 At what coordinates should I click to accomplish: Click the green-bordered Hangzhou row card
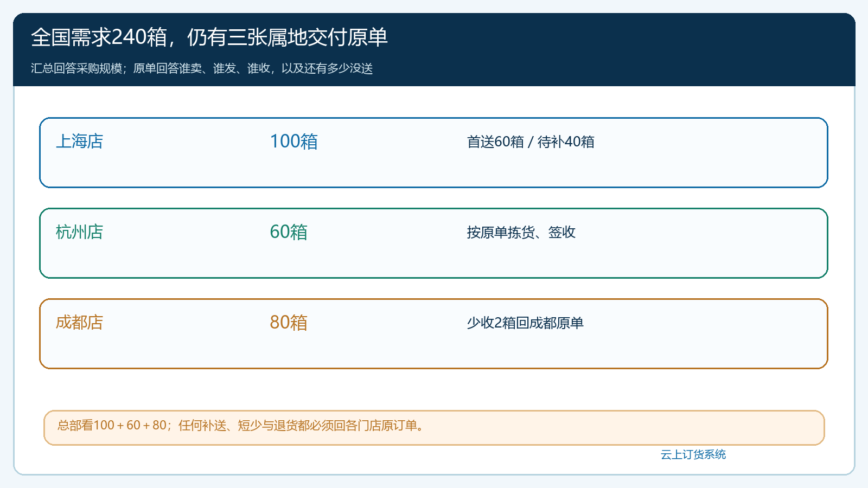(x=433, y=243)
